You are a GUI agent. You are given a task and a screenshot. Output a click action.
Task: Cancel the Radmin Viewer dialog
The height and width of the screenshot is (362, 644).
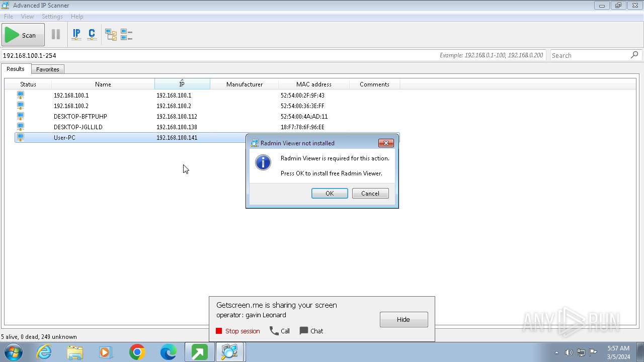pos(370,194)
